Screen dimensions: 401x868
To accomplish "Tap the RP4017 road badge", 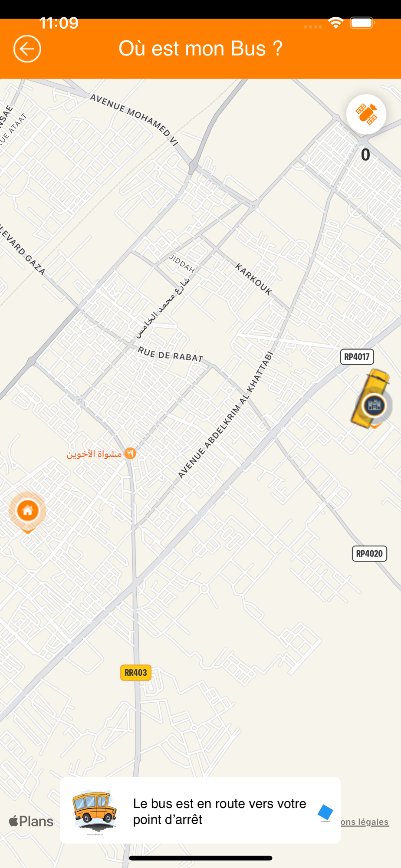I will coord(357,357).
